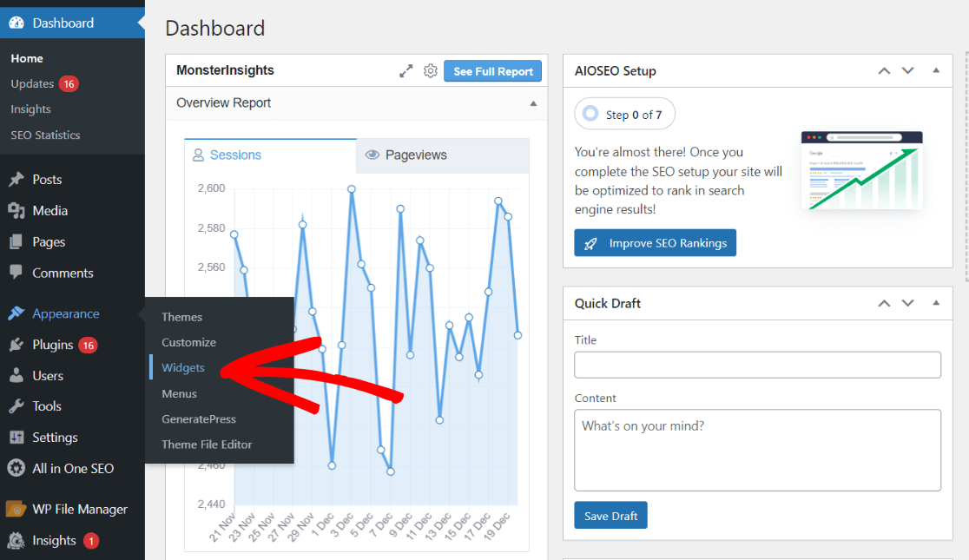Viewport: 969px width, 560px height.
Task: Open the MonsterInsights settings gear icon
Action: (431, 71)
